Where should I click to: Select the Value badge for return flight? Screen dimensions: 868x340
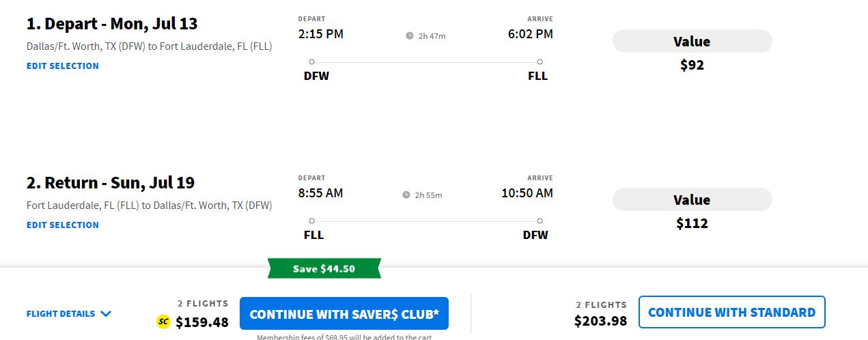(x=692, y=200)
